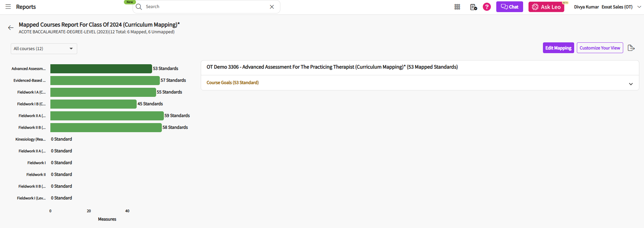Click Customize Your View button
The image size is (644, 228).
[x=600, y=48]
